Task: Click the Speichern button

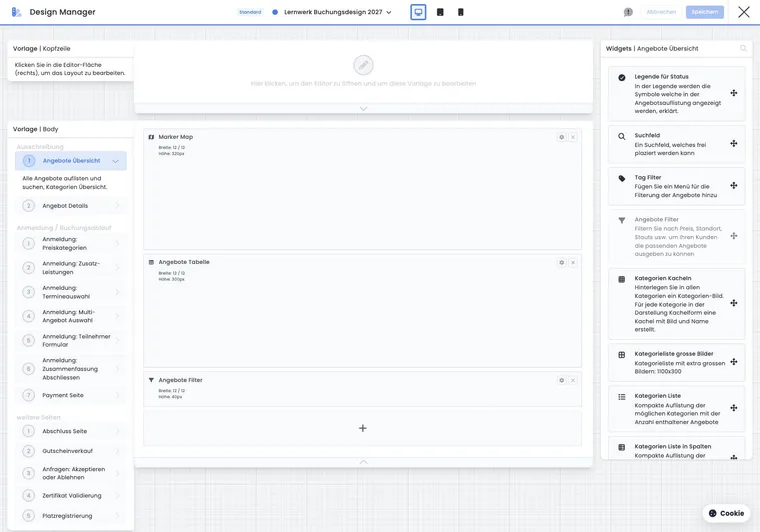Action: (705, 12)
